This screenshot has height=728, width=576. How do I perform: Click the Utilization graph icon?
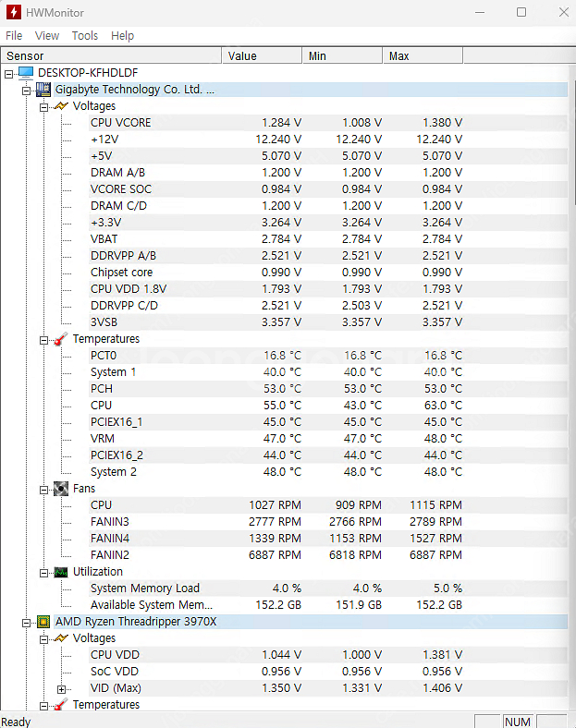click(61, 572)
